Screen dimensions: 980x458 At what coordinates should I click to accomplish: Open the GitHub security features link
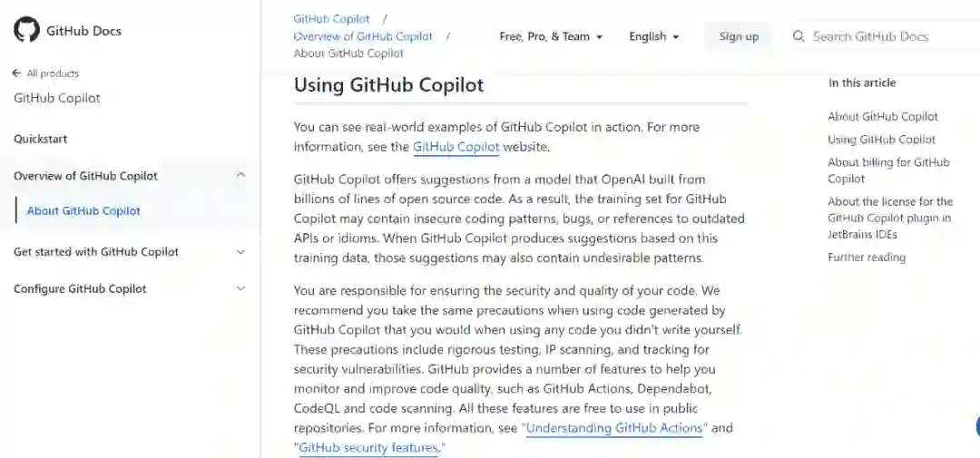(368, 448)
